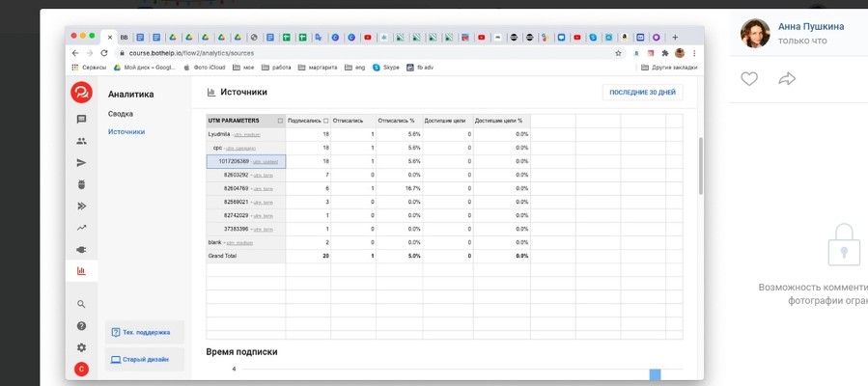This screenshot has height=386, width=868.
Task: Reload the page with the refresh icon
Action: pos(104,53)
